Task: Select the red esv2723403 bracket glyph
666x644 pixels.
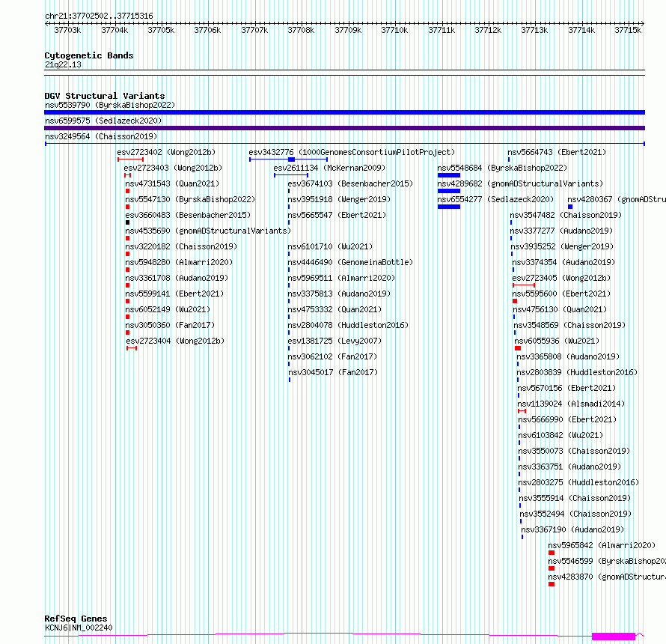Action: [127, 175]
